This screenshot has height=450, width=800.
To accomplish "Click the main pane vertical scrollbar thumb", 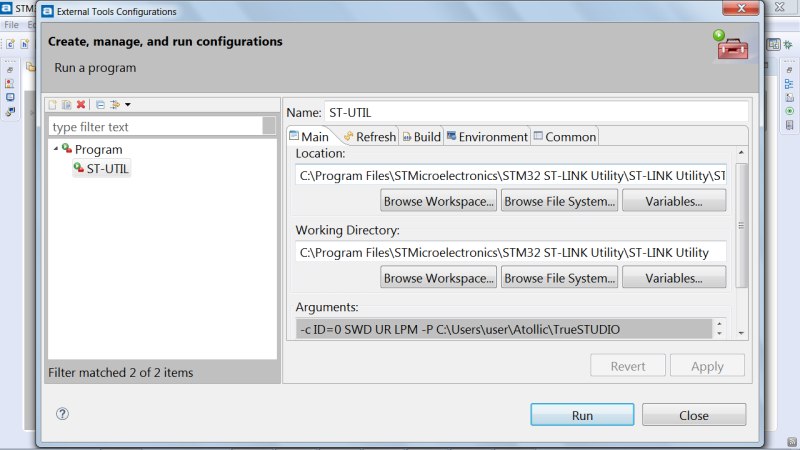I will 741,225.
